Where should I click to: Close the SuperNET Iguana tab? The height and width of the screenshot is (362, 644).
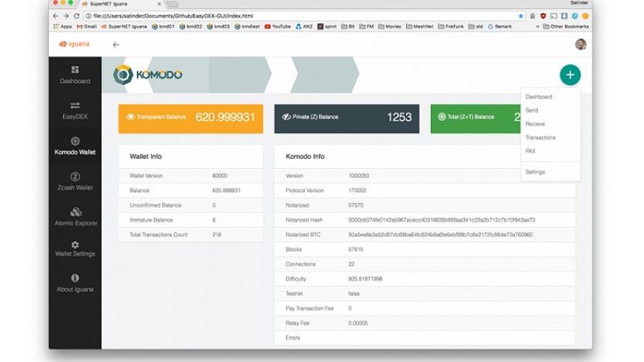(159, 3)
